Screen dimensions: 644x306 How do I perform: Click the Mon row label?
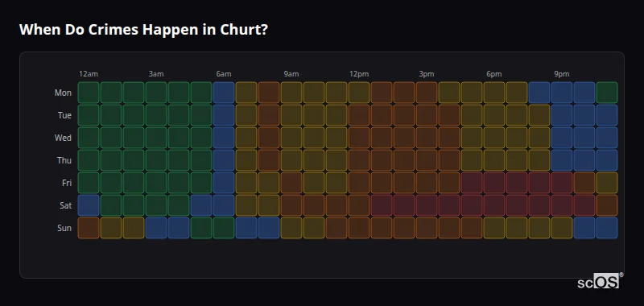pyautogui.click(x=63, y=93)
